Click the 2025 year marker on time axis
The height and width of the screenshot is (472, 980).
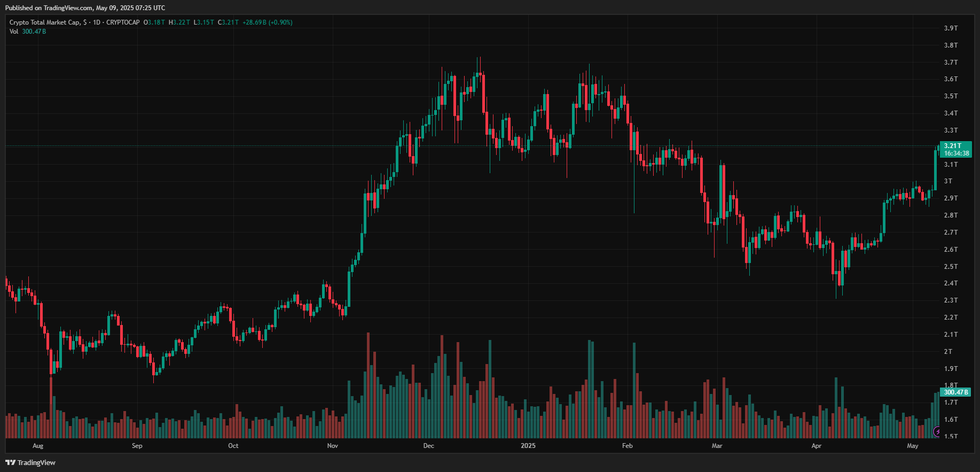pos(528,446)
